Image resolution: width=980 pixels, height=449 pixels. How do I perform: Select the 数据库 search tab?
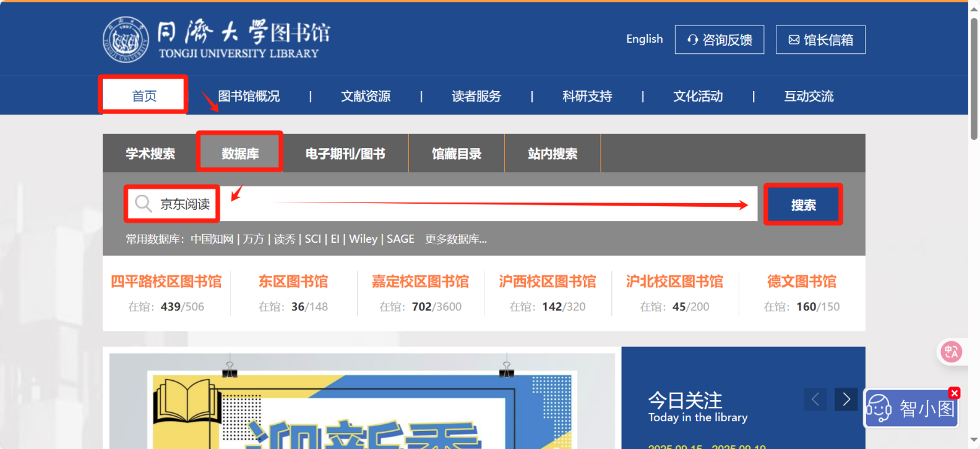point(240,154)
